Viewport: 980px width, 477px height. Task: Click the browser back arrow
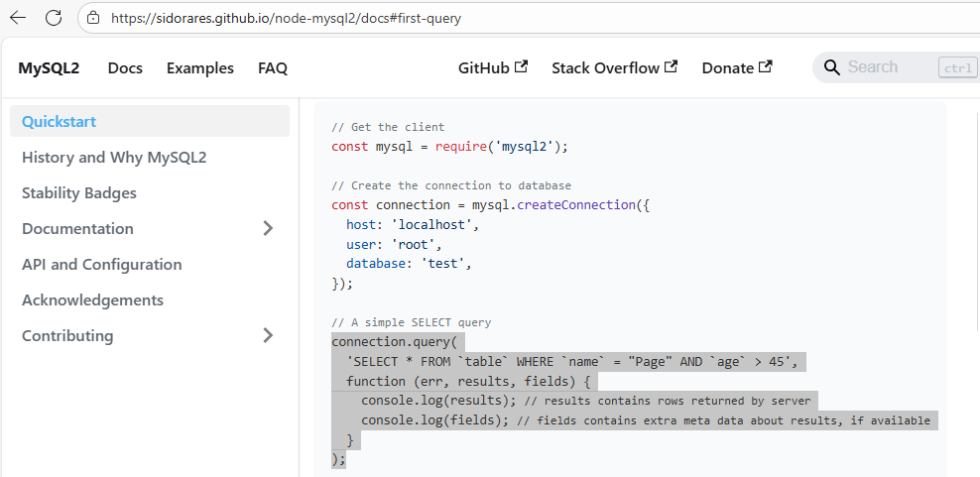[18, 18]
